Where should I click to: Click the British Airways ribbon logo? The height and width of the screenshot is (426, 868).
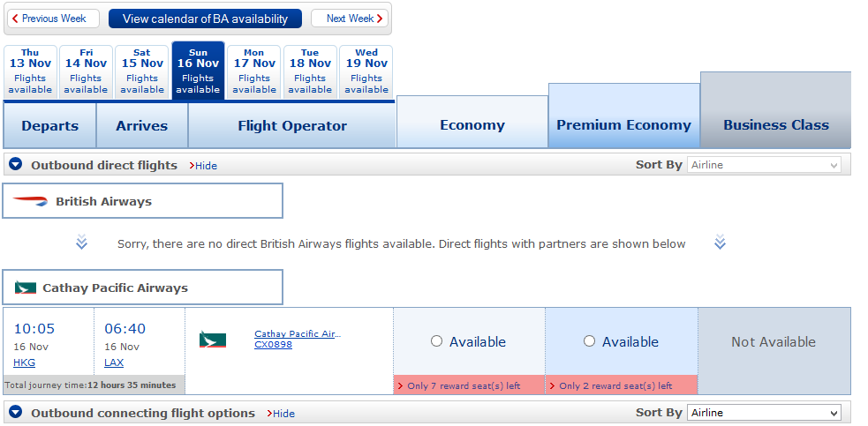pyautogui.click(x=30, y=201)
